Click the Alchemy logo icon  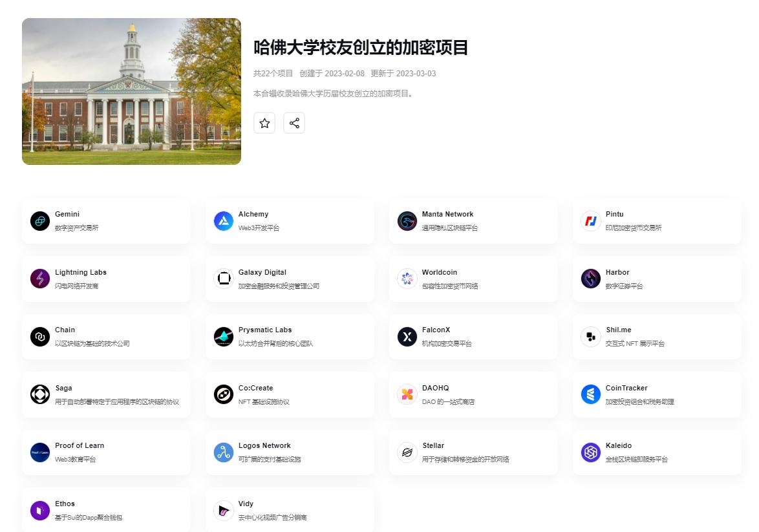point(224,221)
